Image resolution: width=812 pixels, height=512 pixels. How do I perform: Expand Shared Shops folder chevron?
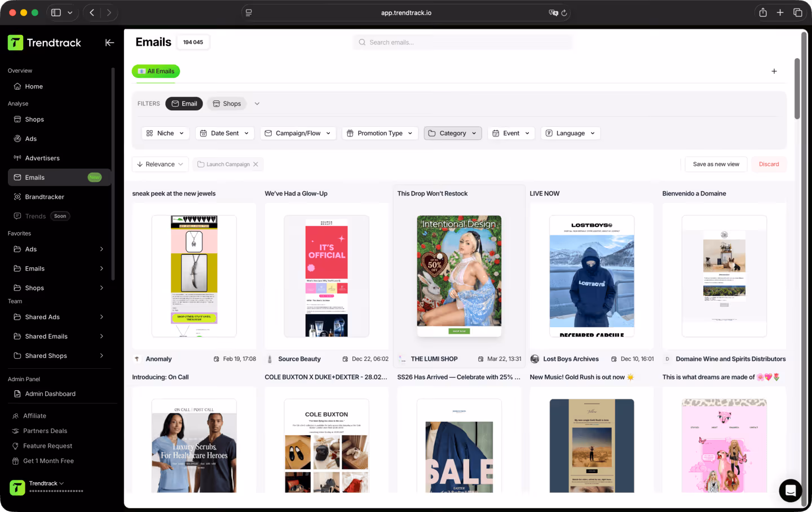pos(101,356)
